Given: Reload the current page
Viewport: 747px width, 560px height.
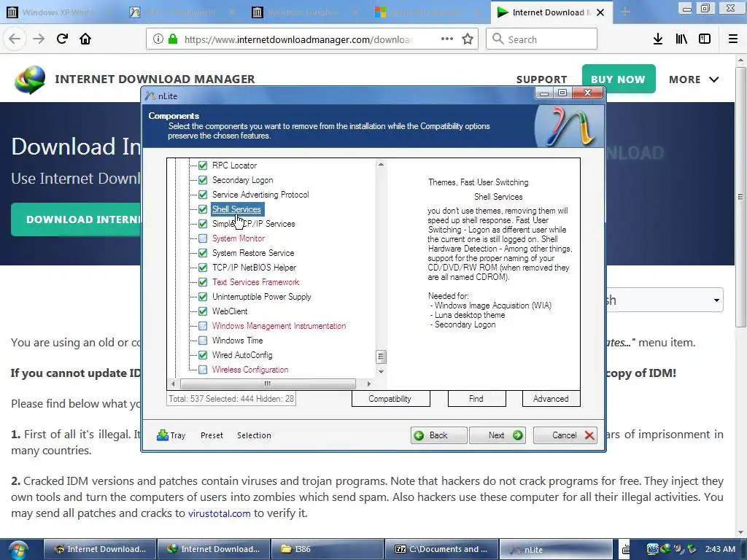Looking at the screenshot, I should coord(62,39).
